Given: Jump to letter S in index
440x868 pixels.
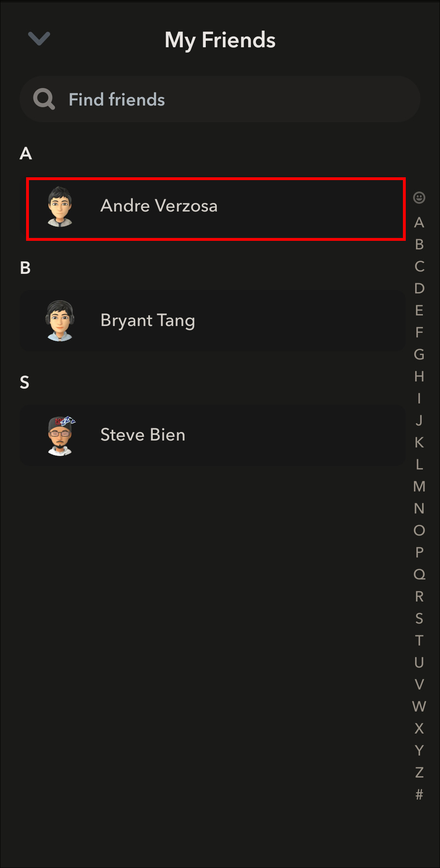Looking at the screenshot, I should (x=419, y=619).
